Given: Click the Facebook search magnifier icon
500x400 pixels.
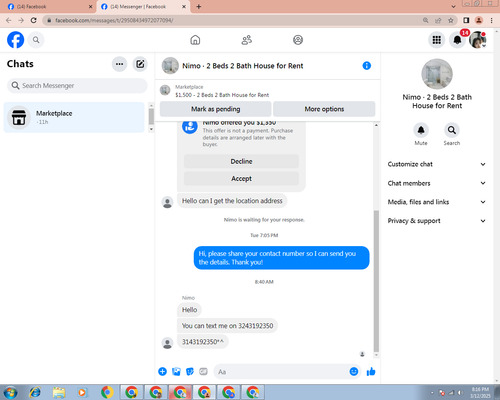Looking at the screenshot, I should click(36, 40).
